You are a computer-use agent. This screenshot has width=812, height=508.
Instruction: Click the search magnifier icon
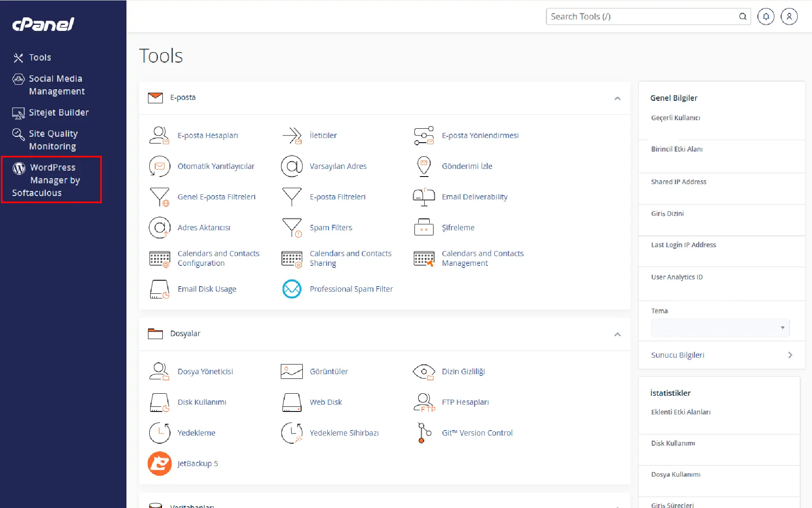pos(743,17)
